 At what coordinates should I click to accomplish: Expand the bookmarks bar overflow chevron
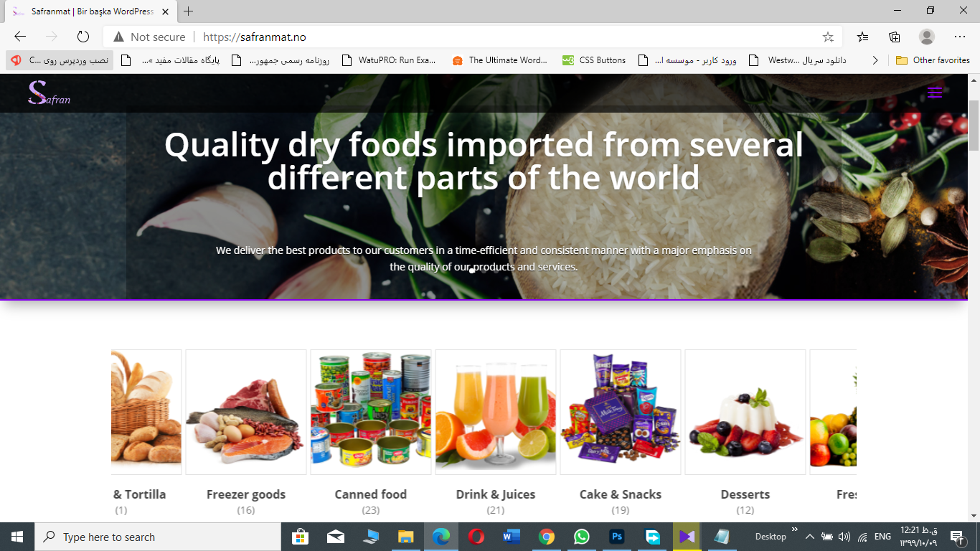[875, 60]
